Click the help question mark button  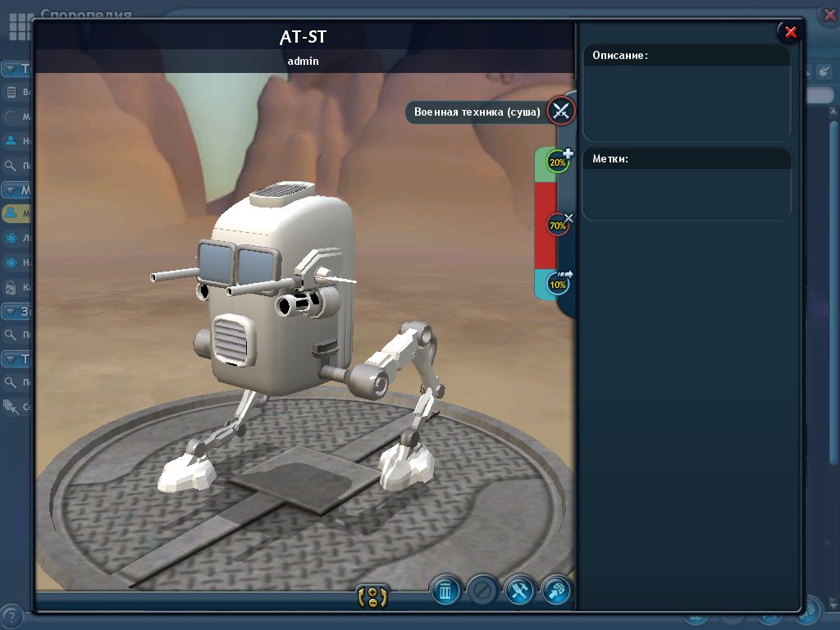point(11,616)
